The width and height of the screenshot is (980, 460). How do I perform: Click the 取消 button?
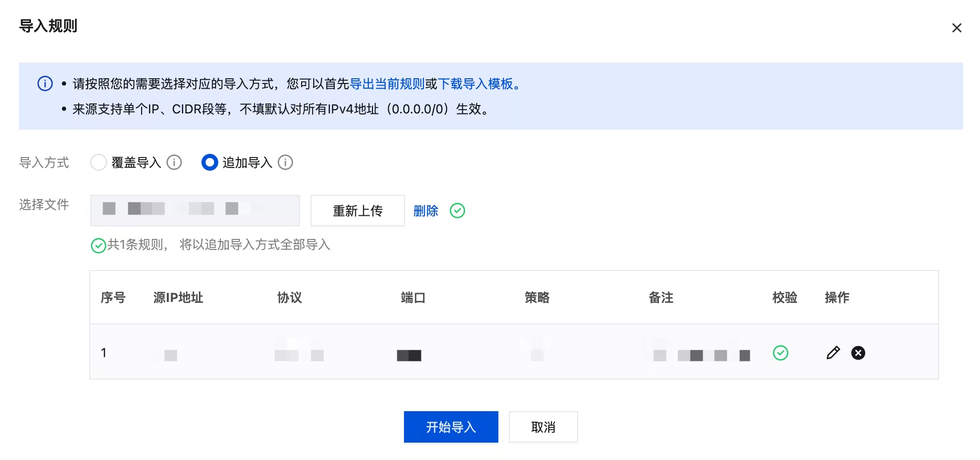[x=544, y=427]
